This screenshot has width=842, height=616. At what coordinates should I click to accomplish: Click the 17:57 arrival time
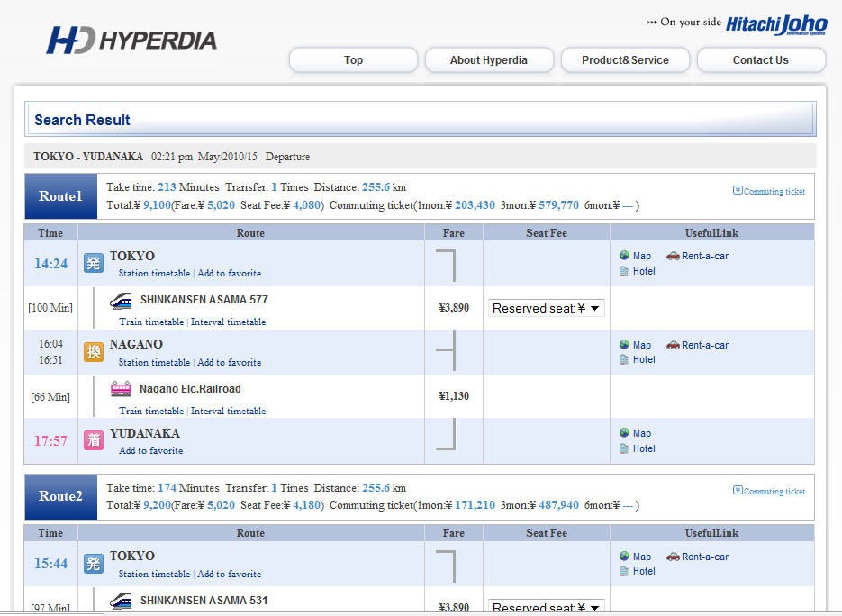pyautogui.click(x=51, y=441)
